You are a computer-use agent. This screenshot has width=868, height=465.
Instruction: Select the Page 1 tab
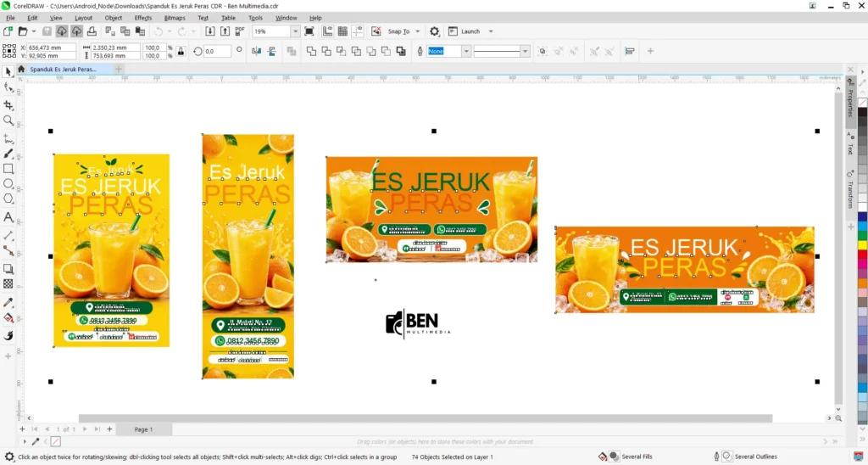click(x=143, y=429)
